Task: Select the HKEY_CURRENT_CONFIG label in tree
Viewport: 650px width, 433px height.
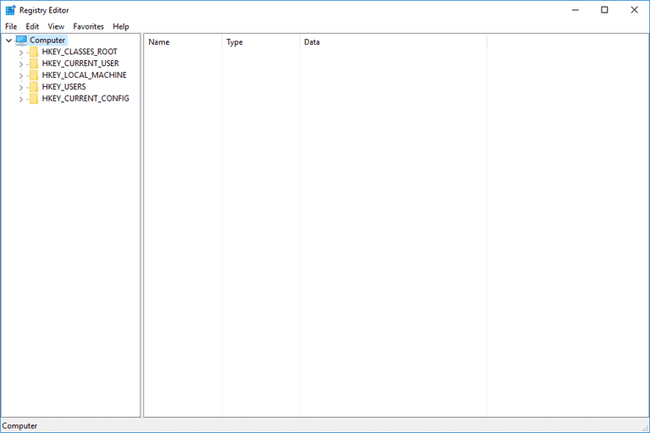Action: (85, 99)
